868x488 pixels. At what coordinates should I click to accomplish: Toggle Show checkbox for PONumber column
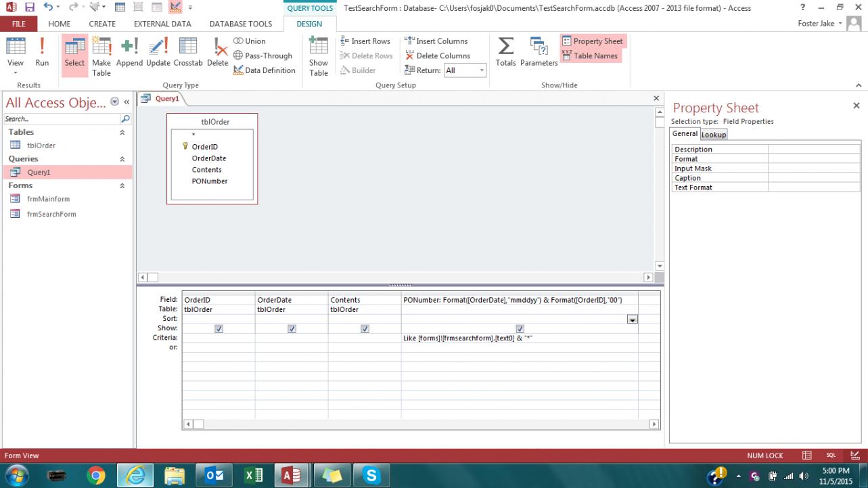click(x=520, y=329)
